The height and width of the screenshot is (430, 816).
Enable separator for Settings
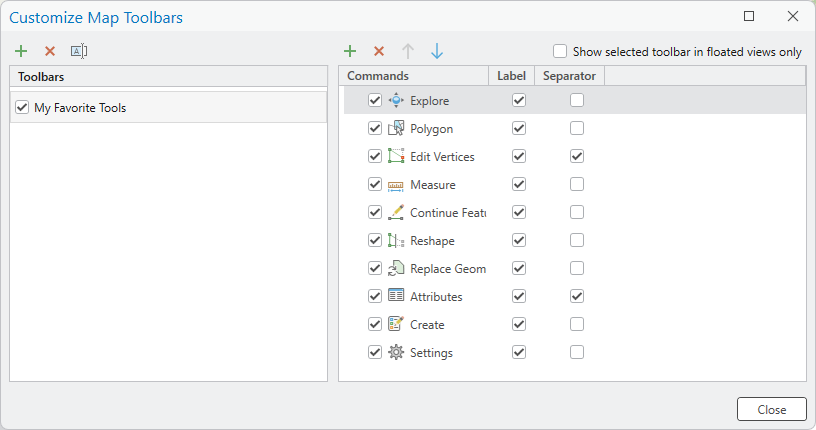577,352
